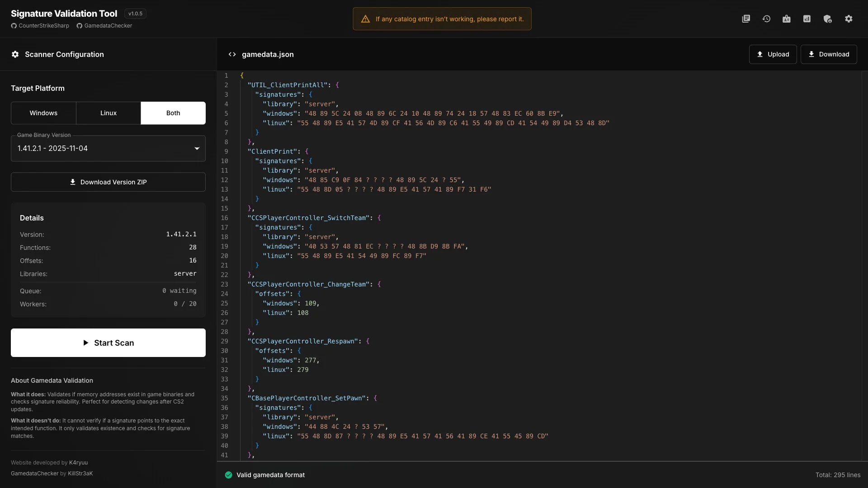
Task: Click the Signature Validation Tool title
Action: (64, 14)
